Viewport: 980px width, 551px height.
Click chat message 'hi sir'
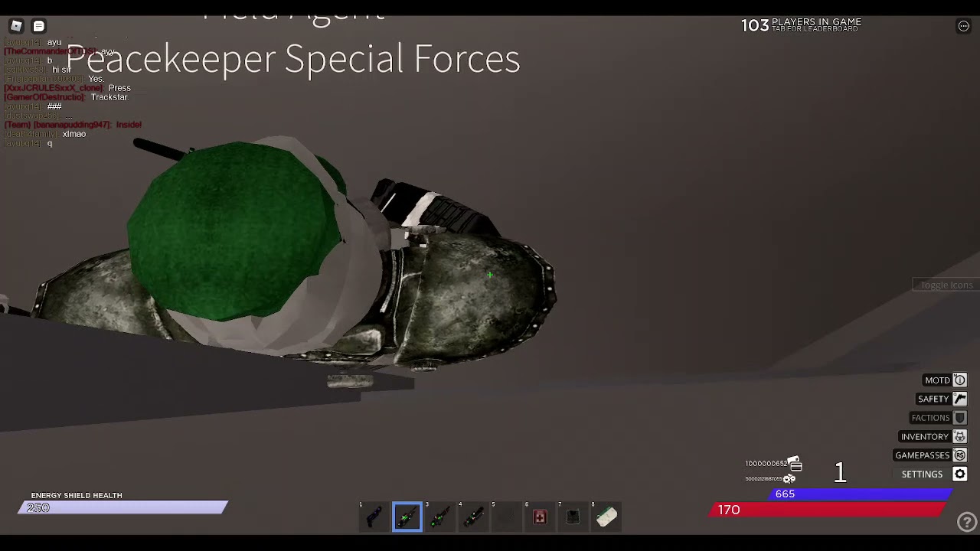click(61, 70)
